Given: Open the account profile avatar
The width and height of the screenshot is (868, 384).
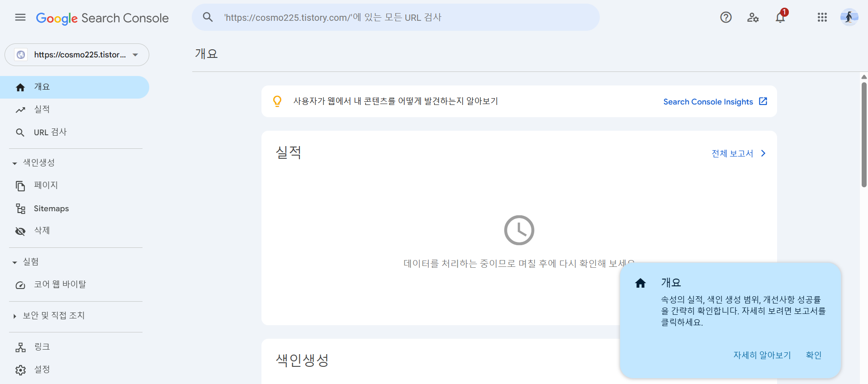Looking at the screenshot, I should pyautogui.click(x=849, y=17).
